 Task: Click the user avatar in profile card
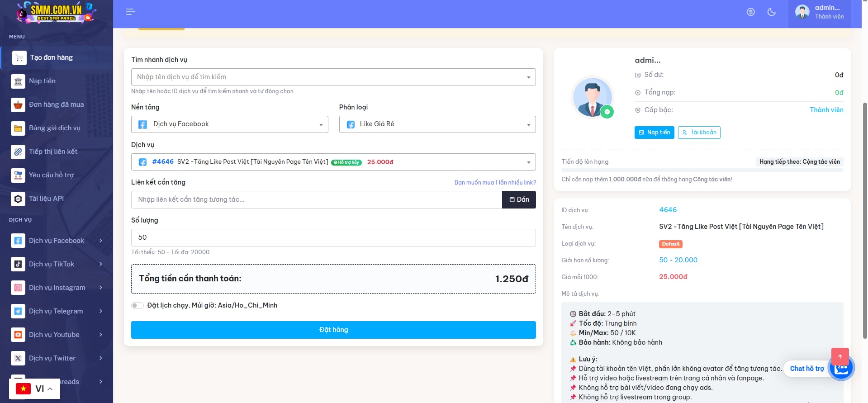coord(592,97)
